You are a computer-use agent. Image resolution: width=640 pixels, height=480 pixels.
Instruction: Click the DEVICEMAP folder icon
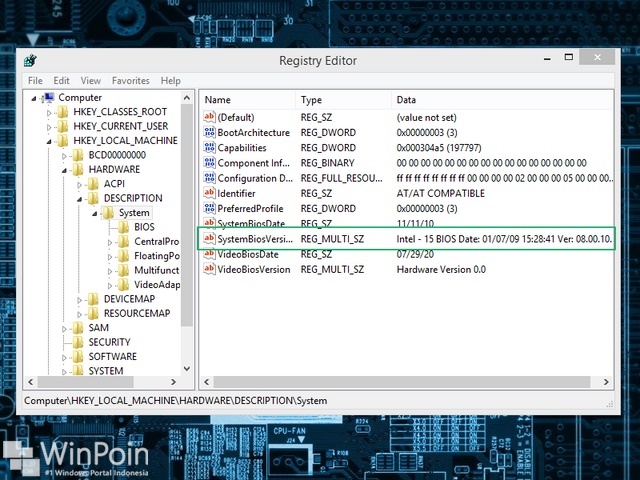point(93,299)
